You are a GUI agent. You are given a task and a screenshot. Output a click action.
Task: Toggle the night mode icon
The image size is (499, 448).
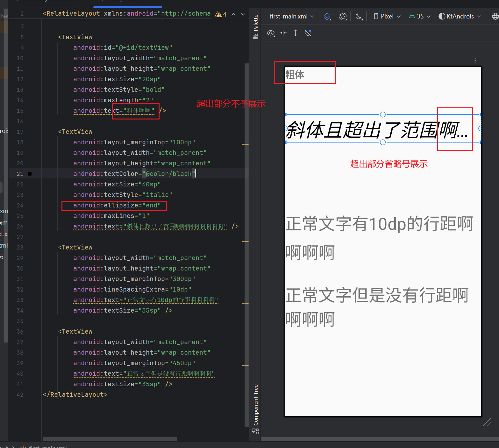[359, 16]
